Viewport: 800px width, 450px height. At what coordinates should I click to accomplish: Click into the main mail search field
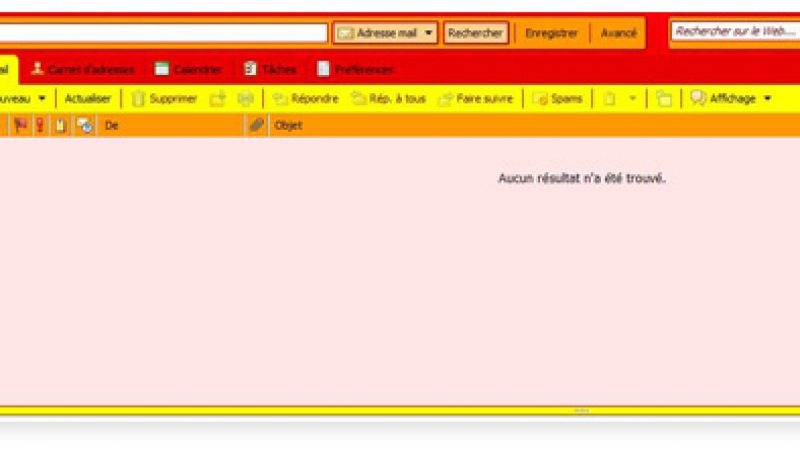pyautogui.click(x=163, y=33)
